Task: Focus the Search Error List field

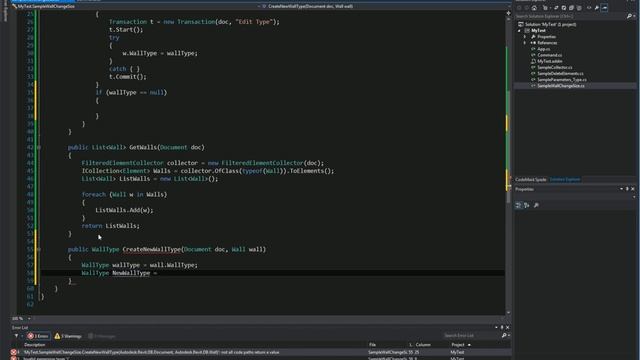Action: [472, 336]
